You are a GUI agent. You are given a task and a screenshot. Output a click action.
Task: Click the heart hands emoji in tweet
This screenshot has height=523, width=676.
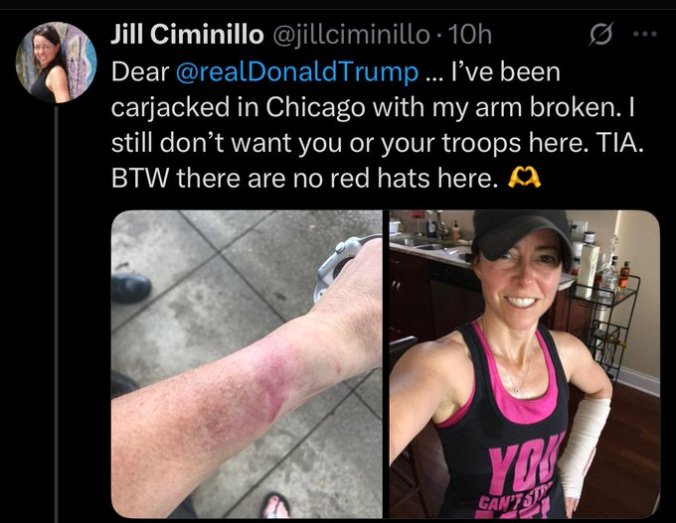[x=524, y=178]
